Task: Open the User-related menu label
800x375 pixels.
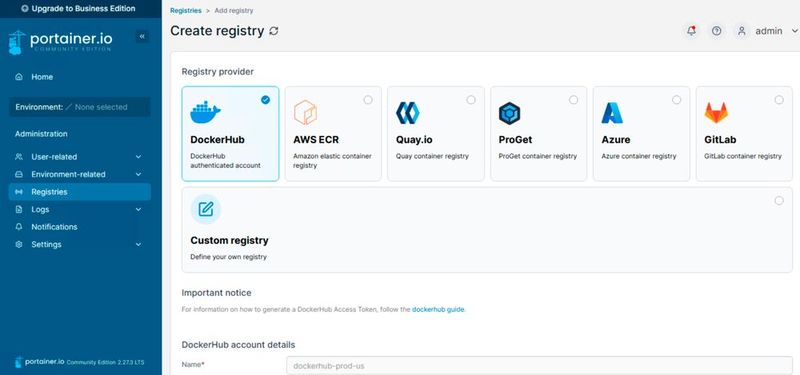Action: pos(54,157)
